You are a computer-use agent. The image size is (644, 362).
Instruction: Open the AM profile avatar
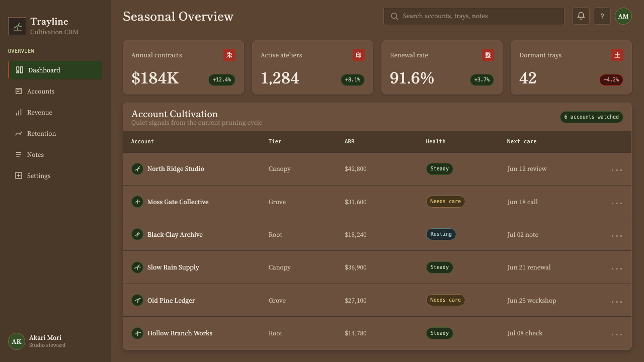[x=623, y=16]
